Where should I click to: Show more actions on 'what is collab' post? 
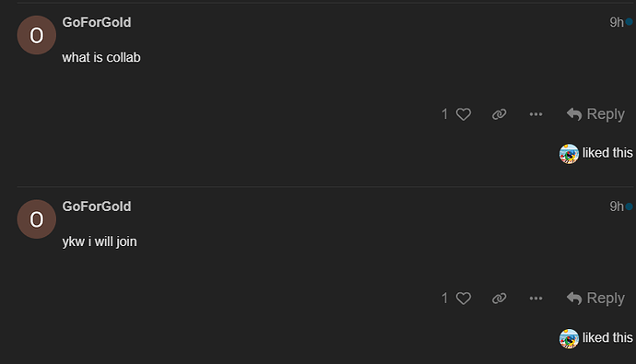pyautogui.click(x=536, y=114)
